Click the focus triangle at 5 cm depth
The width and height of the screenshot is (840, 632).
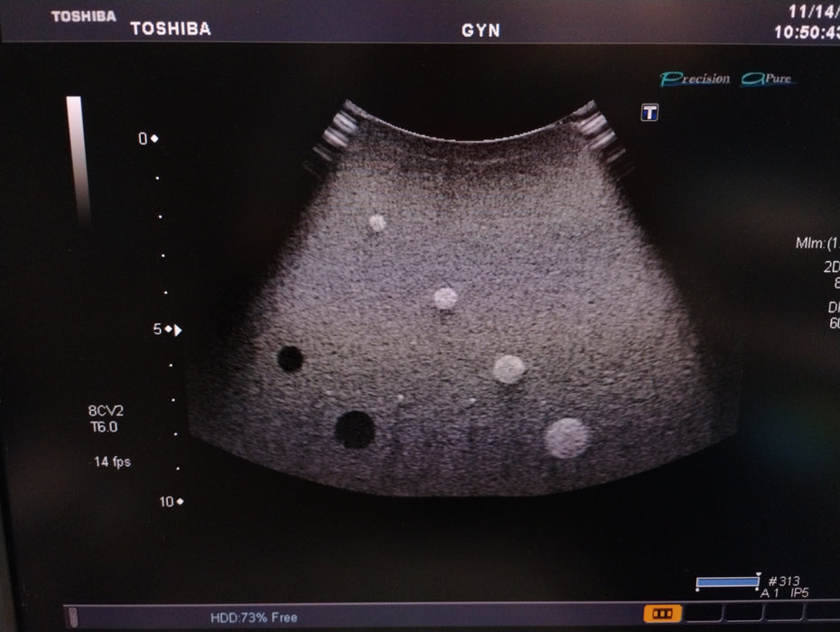178,330
